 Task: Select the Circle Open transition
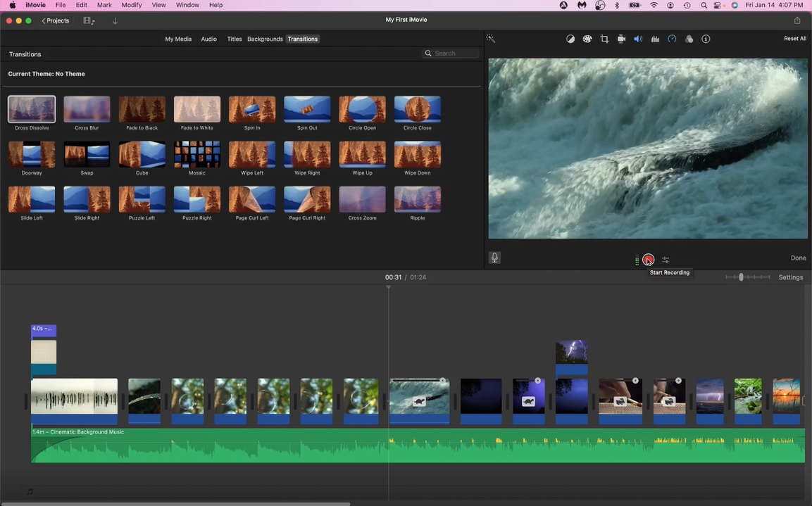[x=363, y=109]
